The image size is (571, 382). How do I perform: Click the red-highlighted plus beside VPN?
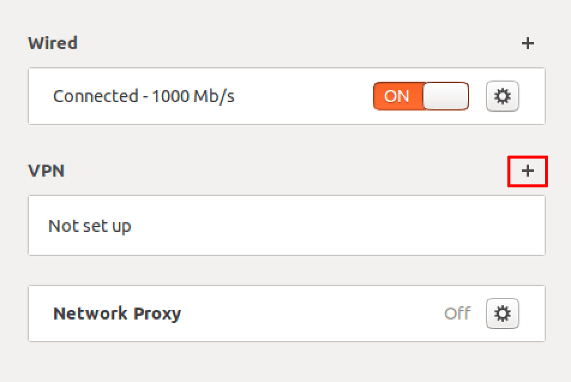(528, 171)
